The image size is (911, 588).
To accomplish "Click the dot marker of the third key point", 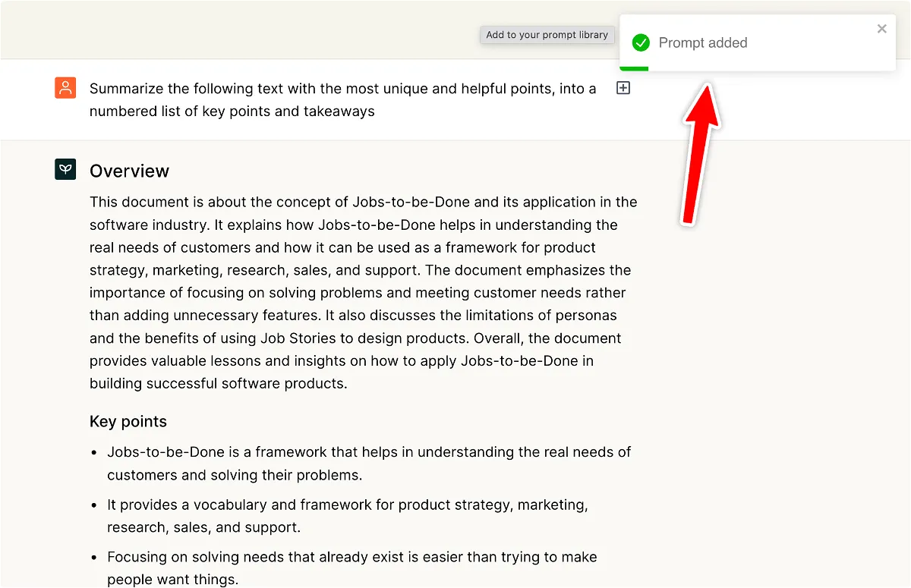I will click(94, 558).
